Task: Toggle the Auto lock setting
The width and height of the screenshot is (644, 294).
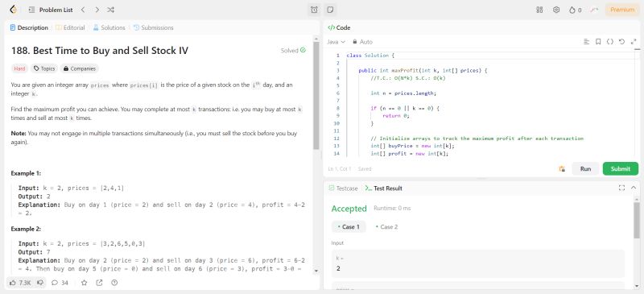Action: click(362, 42)
